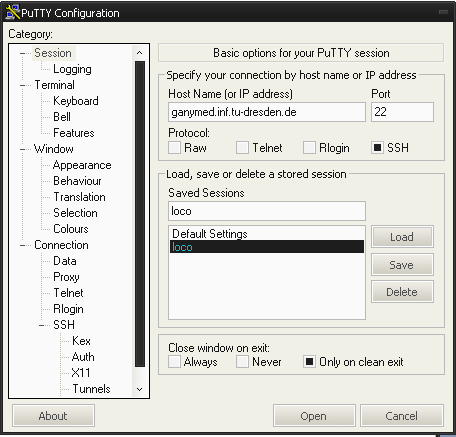The height and width of the screenshot is (437, 456).
Task: Click the Cancel button
Action: (x=402, y=416)
